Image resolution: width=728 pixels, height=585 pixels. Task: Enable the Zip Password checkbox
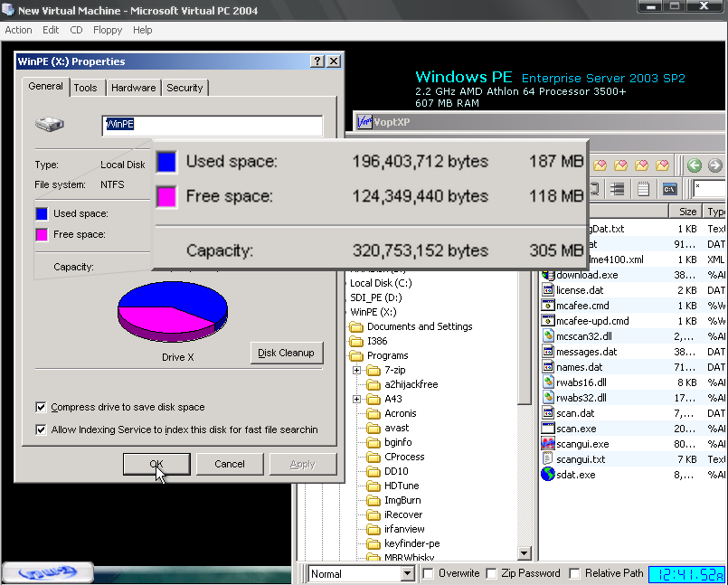click(x=491, y=573)
